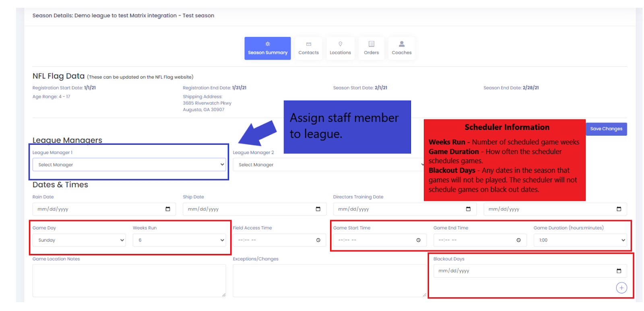The image size is (644, 311).
Task: Open the Rain Date calendar picker icon
Action: 168,209
